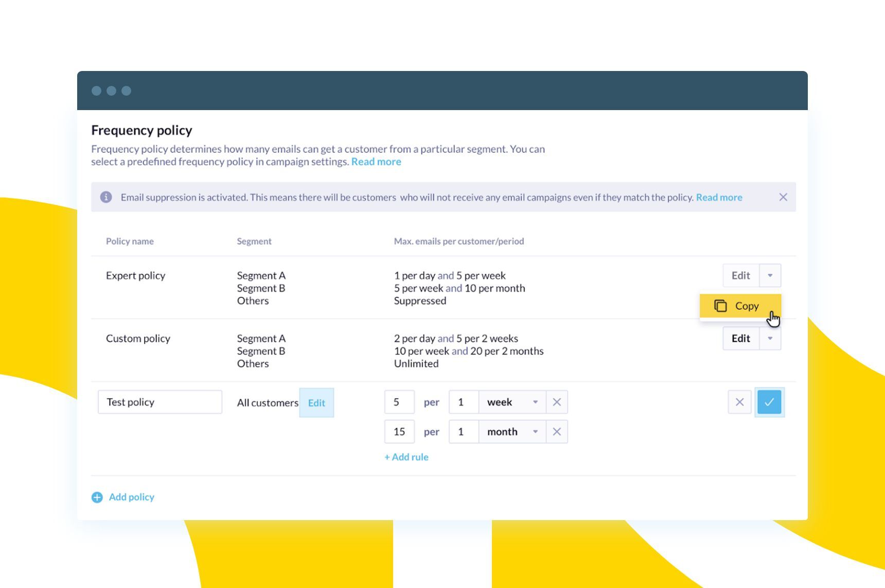
Task: Open Read more link in suppression banner
Action: click(x=719, y=197)
